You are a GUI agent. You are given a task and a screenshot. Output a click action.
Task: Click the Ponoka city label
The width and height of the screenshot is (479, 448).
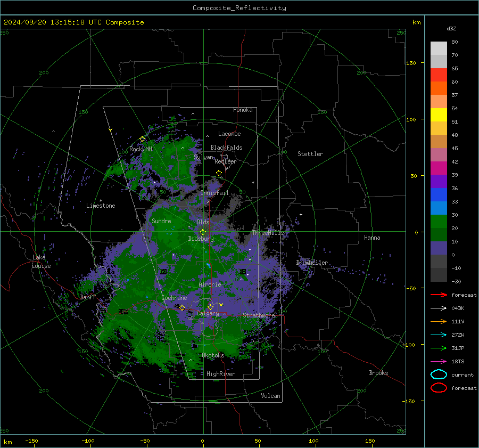pyautogui.click(x=243, y=110)
